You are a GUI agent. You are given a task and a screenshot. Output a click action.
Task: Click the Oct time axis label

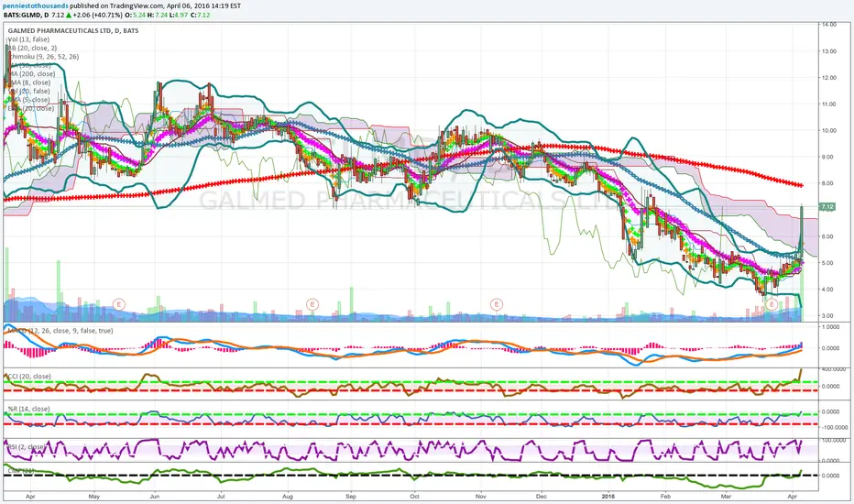[414, 497]
